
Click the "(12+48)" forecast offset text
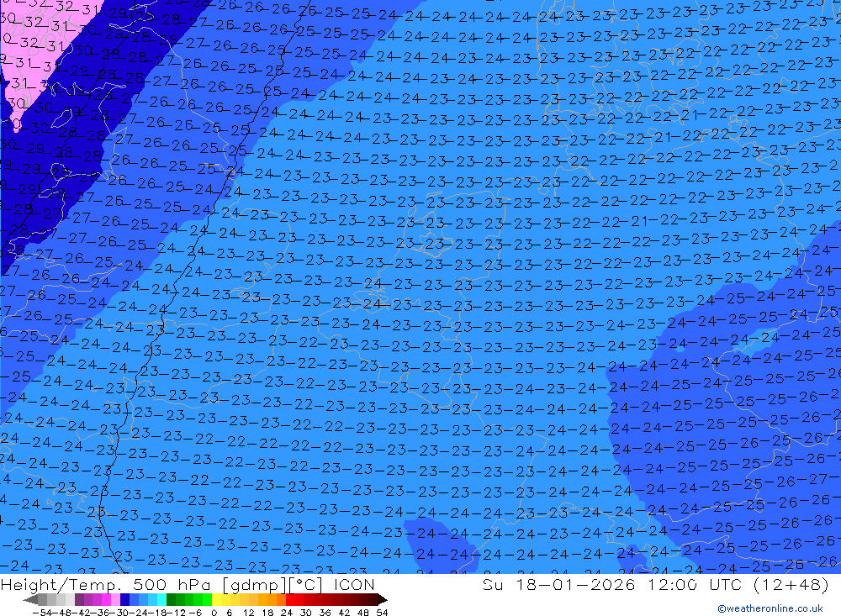tap(791, 584)
